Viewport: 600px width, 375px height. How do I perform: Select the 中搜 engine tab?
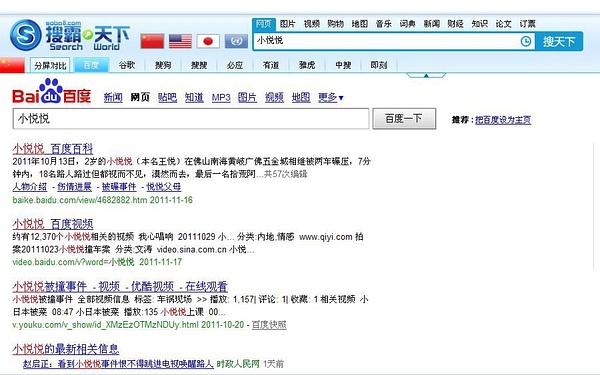click(x=343, y=65)
